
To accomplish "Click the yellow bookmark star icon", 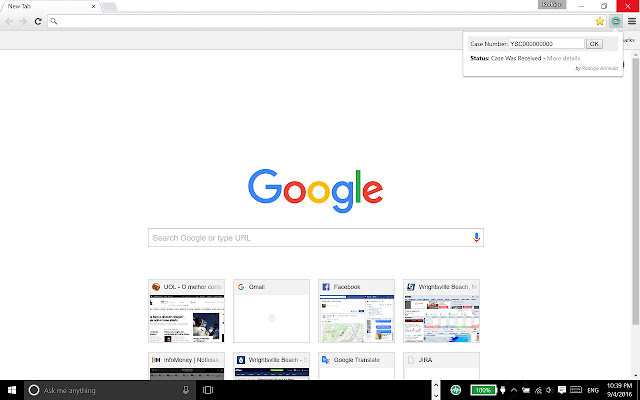I will click(600, 21).
